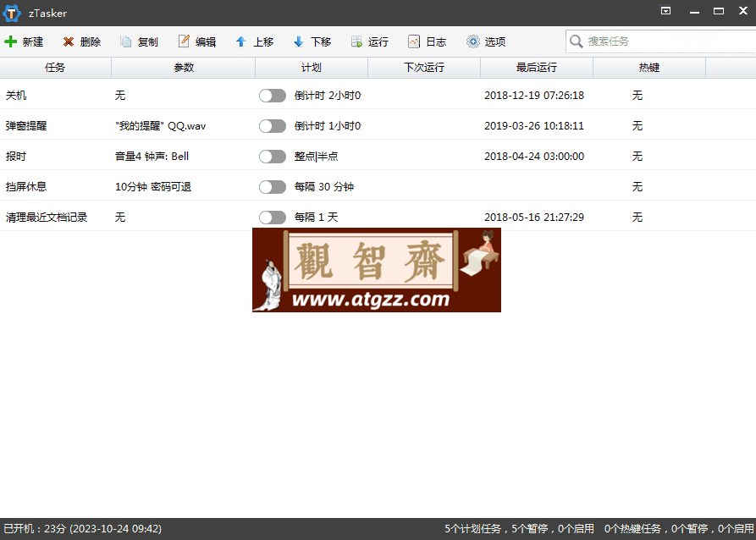
Task: Click the green plus New task icon
Action: coord(11,42)
